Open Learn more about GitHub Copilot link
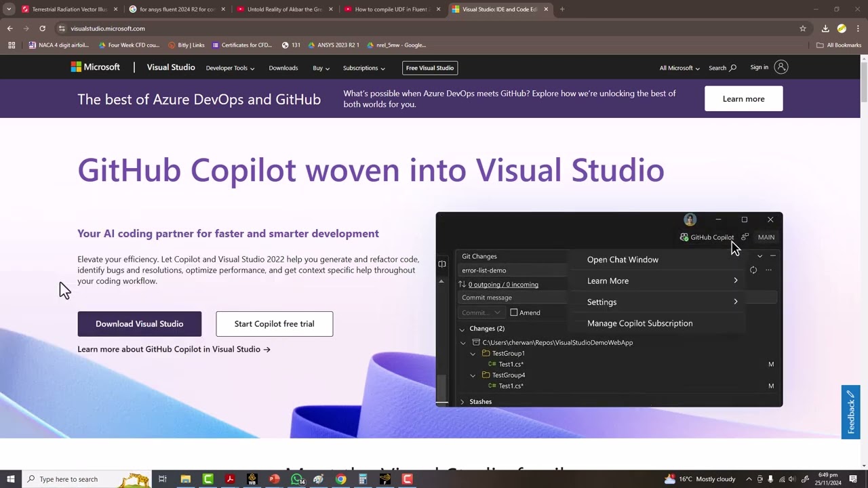 [174, 349]
